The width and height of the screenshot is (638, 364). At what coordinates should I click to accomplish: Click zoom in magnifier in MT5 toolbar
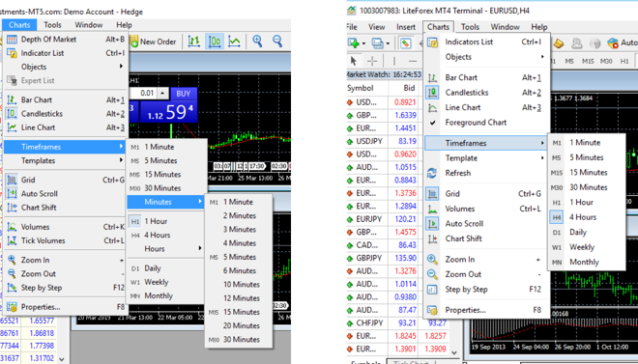click(x=257, y=41)
